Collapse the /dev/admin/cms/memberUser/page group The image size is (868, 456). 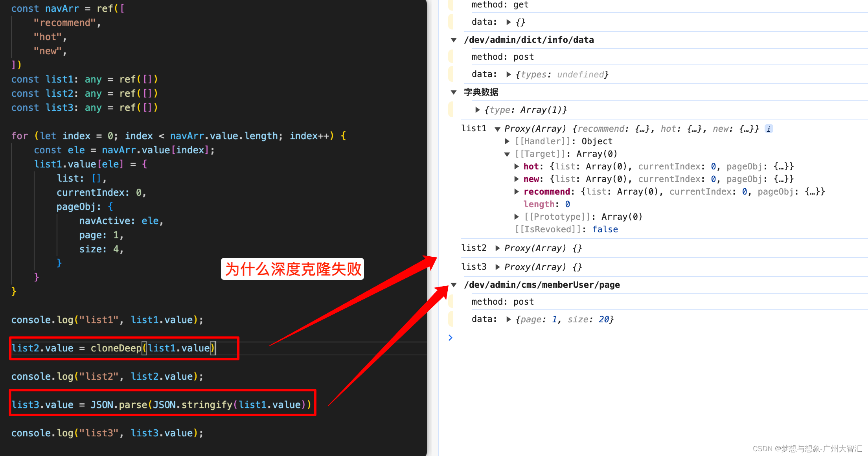click(x=454, y=285)
